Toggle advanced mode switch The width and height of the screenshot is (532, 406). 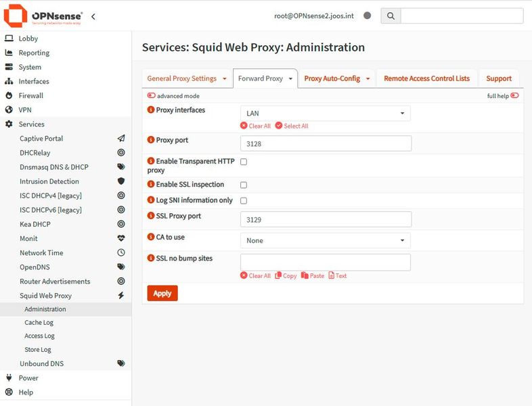[152, 95]
